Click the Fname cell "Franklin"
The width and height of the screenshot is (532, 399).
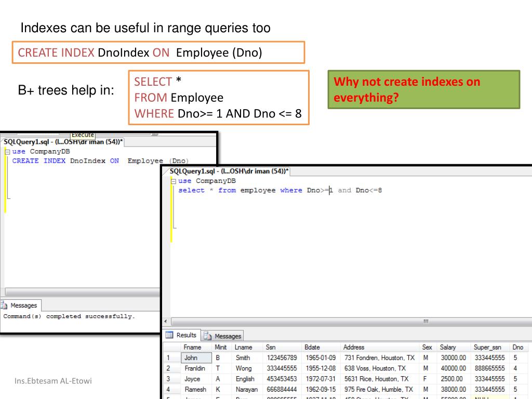pyautogui.click(x=196, y=368)
